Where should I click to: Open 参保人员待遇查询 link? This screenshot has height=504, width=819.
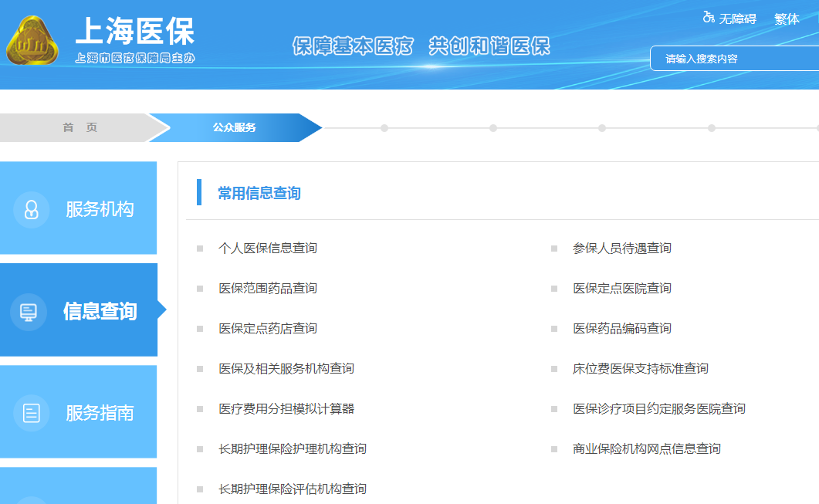(621, 249)
